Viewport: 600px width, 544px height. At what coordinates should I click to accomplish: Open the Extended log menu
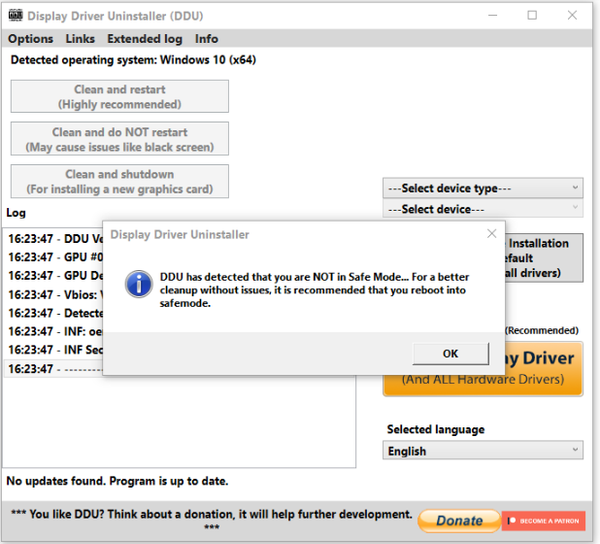click(145, 39)
